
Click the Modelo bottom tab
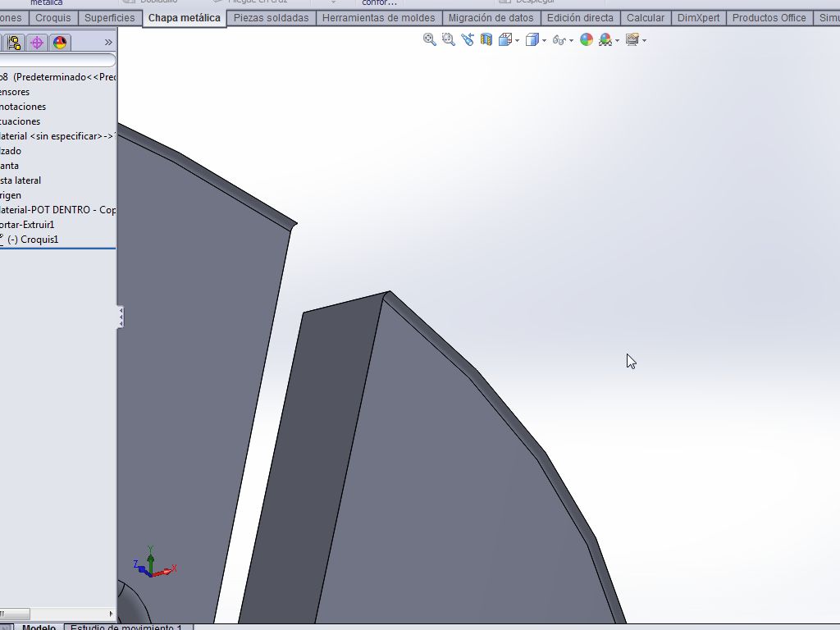(x=39, y=627)
